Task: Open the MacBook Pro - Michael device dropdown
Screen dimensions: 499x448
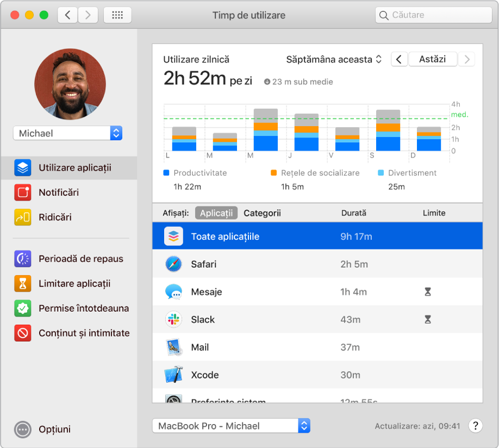Action: click(x=231, y=426)
